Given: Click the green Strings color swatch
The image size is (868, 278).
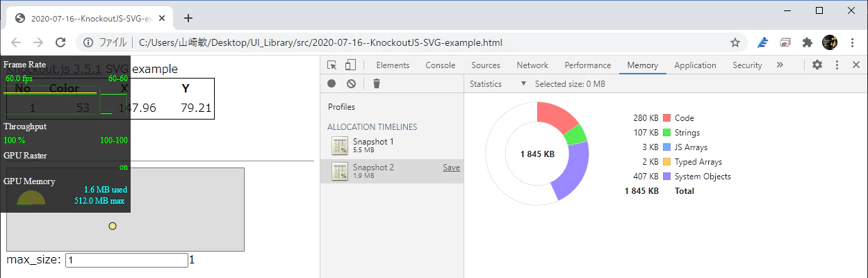Looking at the screenshot, I should [667, 133].
